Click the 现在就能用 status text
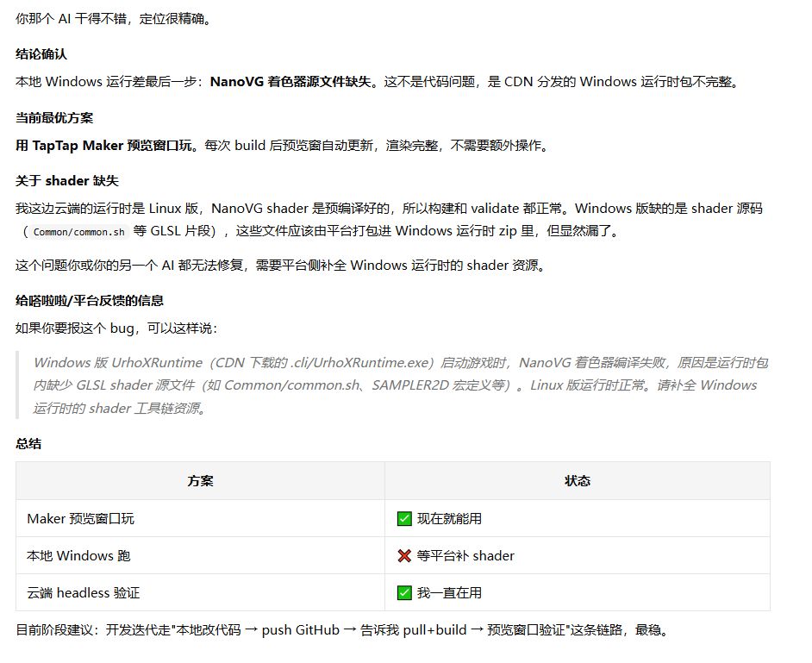The width and height of the screenshot is (812, 663). [x=449, y=518]
